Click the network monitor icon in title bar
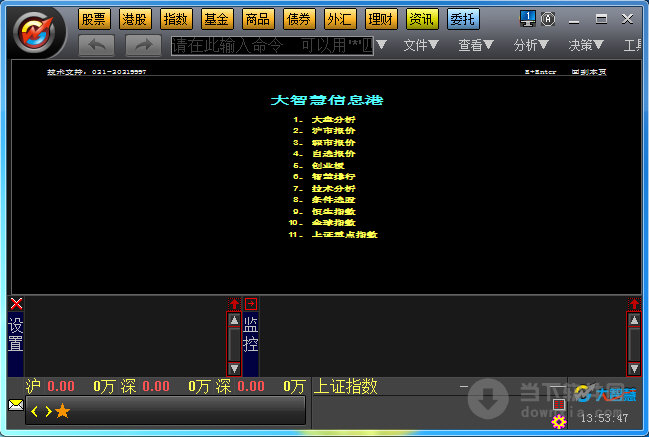649x437 pixels. click(x=528, y=19)
